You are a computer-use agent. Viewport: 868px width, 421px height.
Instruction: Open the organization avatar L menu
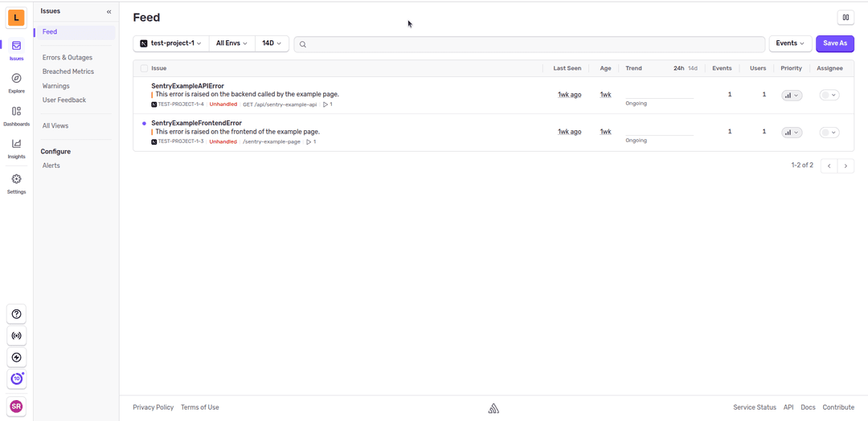coord(16,18)
